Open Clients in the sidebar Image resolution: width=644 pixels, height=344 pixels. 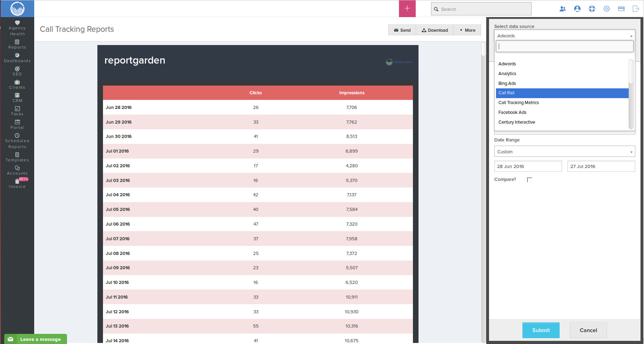point(17,85)
